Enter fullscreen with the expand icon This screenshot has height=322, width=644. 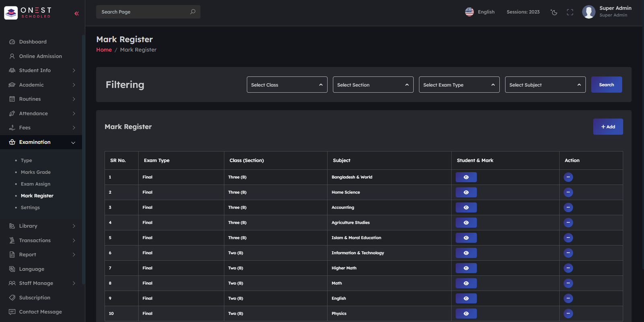coord(570,12)
